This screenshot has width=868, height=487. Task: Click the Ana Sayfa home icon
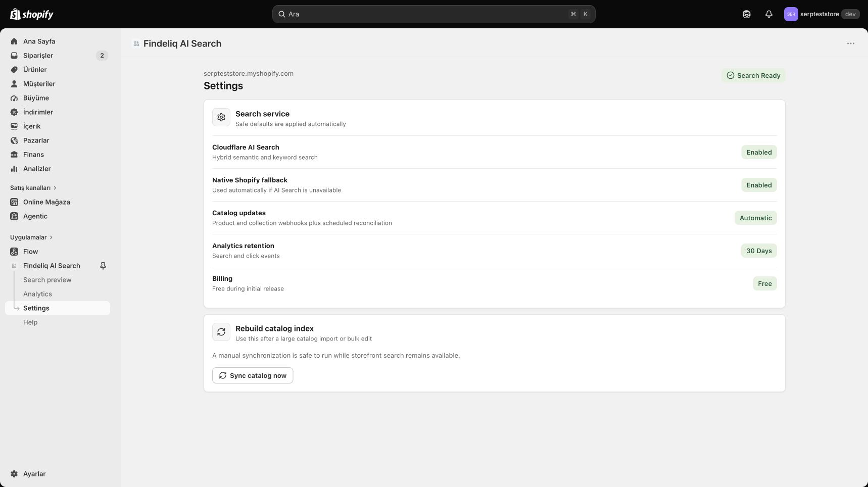[x=14, y=41]
